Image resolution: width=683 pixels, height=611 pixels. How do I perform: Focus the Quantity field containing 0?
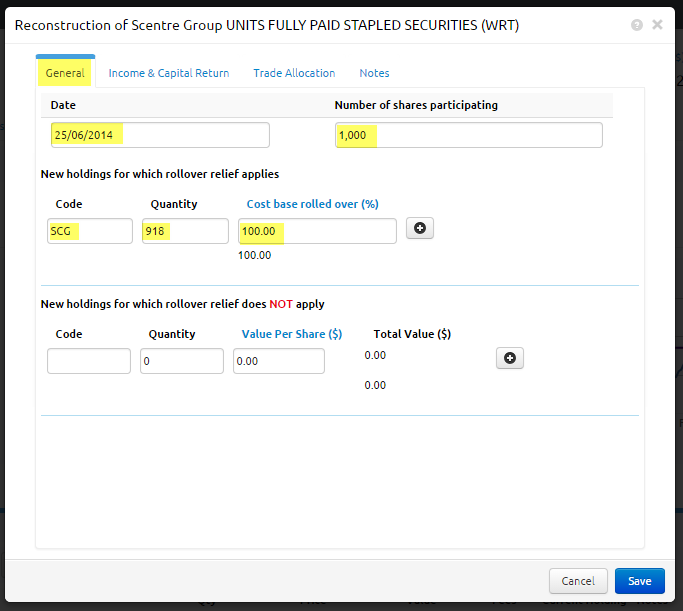pos(182,361)
